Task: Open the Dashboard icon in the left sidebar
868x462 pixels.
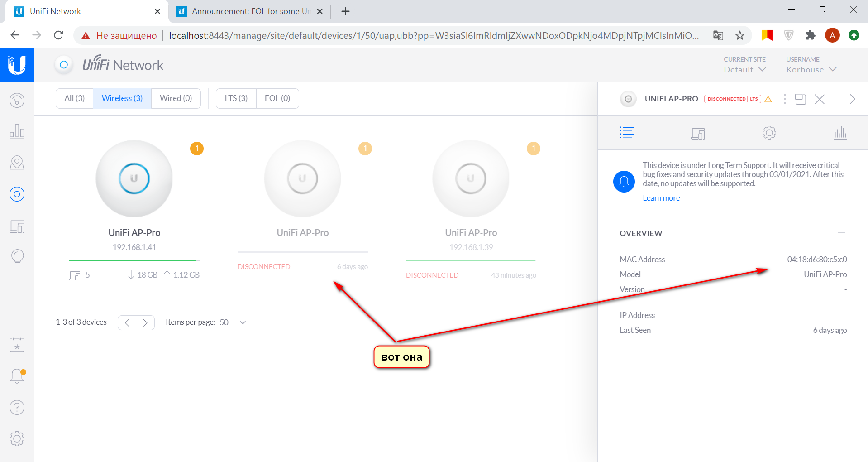Action: (x=17, y=100)
